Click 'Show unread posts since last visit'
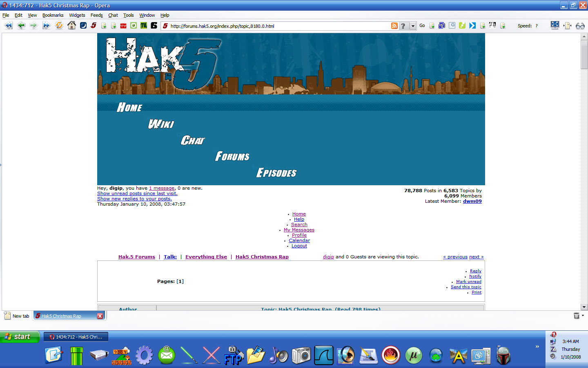Screen dimensions: 588x368 [x=137, y=193]
